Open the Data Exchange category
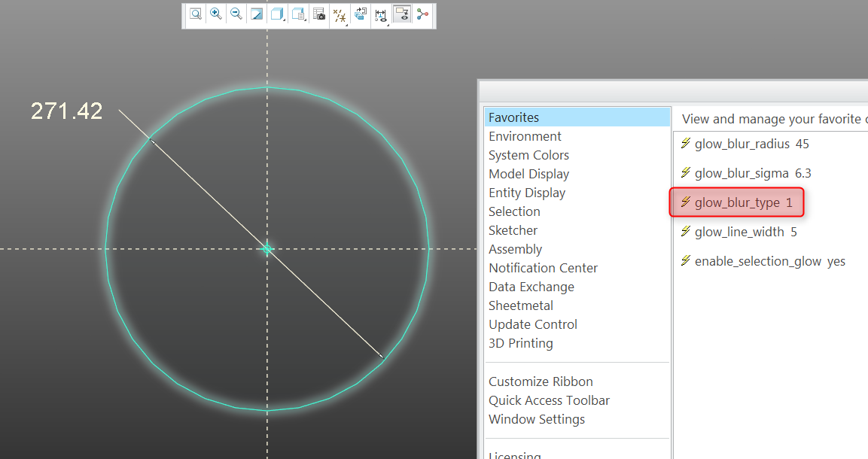 tap(531, 287)
